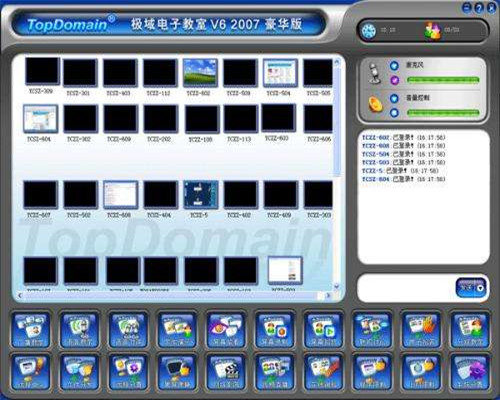500x400 pixels.
Task: Toggle the purple check beside microphone level bar
Action: click(394, 80)
